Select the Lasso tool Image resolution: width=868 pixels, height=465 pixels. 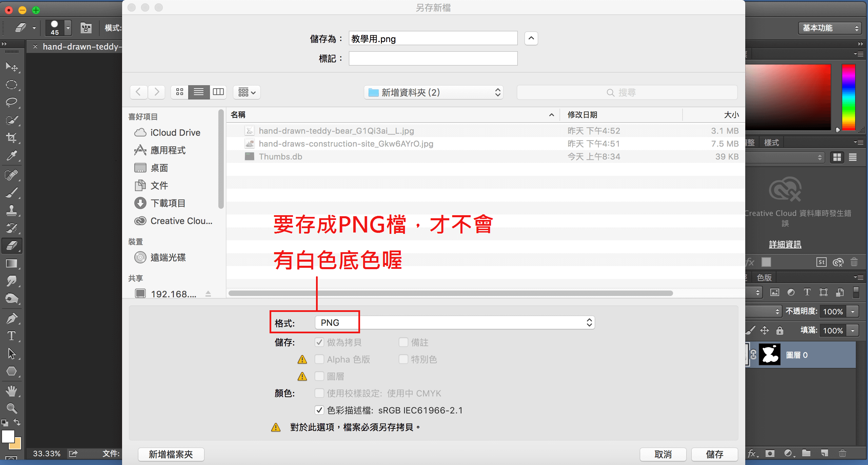(x=12, y=102)
